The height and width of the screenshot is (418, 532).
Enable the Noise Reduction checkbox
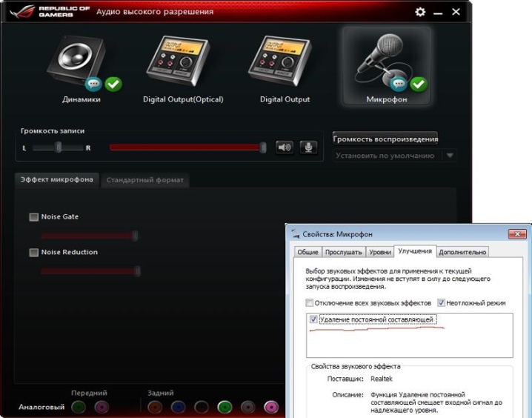(33, 253)
